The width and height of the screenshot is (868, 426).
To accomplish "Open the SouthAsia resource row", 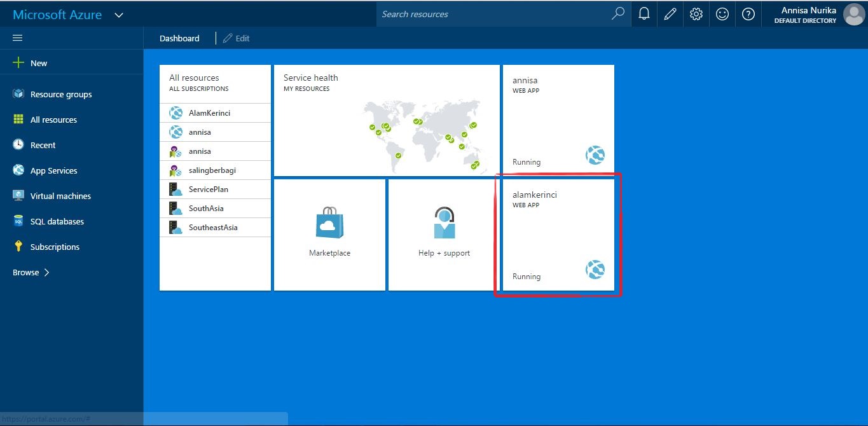I will click(215, 209).
